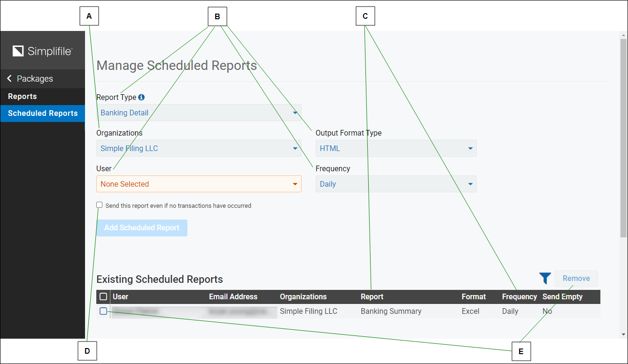Click the info icon next to Report Type
Screen dimensions: 628x364
141,97
